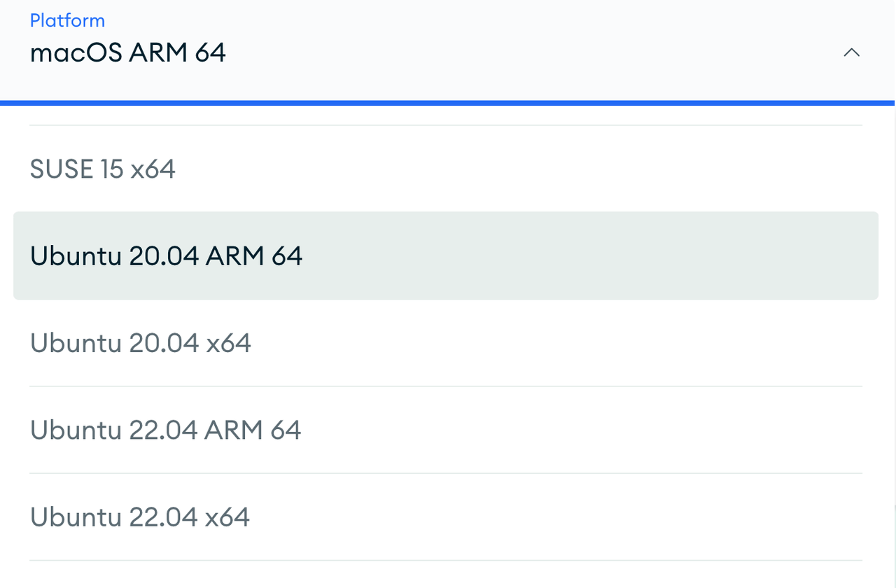Collapse the Platform dropdown using the chevron
Viewport: 896px width, 588px height.
pyautogui.click(x=851, y=52)
